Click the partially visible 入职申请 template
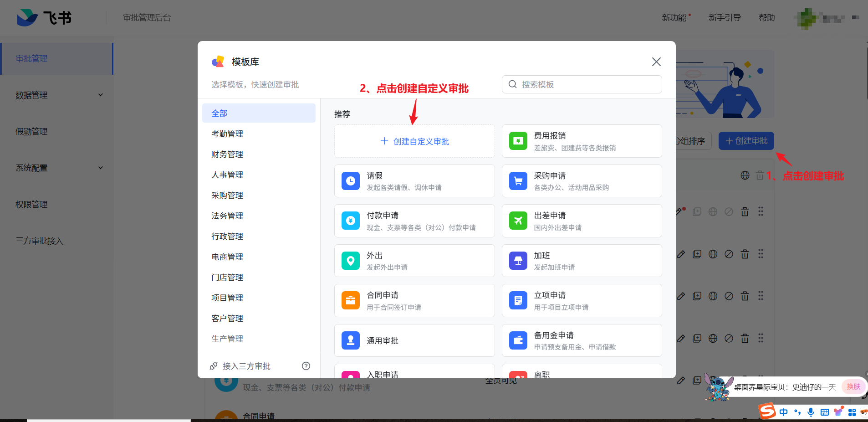Viewport: 868px width, 422px height. coord(414,371)
